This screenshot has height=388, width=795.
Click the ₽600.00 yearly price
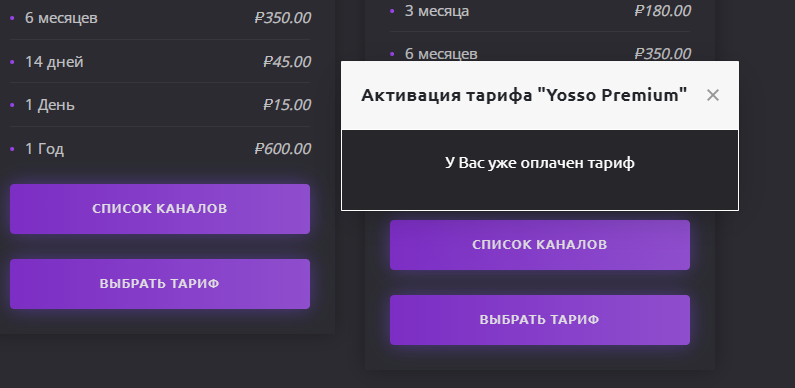point(282,149)
